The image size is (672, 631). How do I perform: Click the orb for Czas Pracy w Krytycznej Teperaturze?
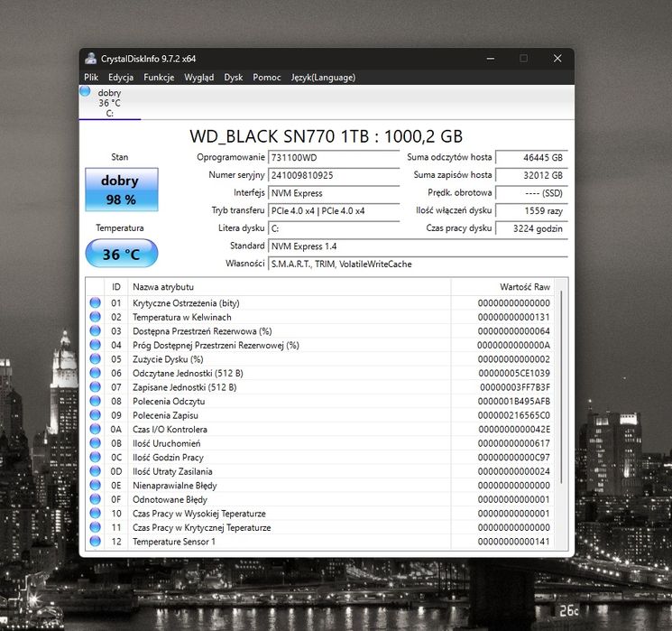coord(95,527)
